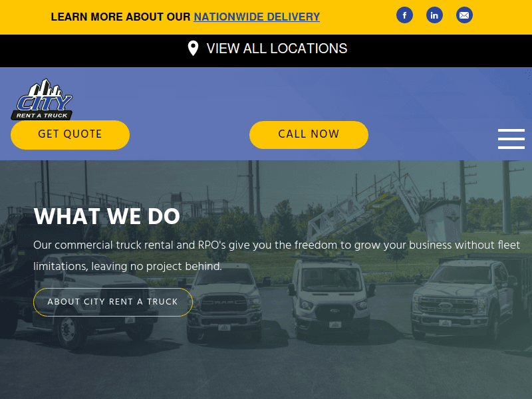
Task: Open About City Rent A Truck
Action: (113, 302)
